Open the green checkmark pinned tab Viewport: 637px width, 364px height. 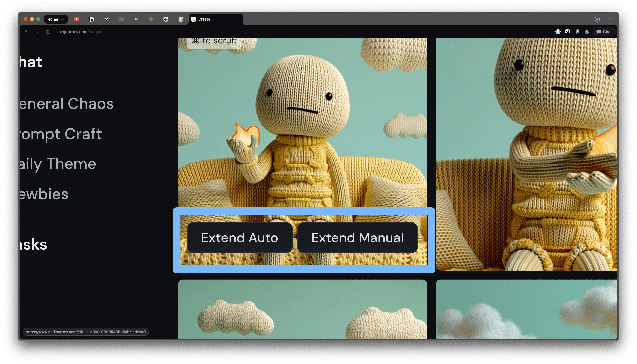[x=151, y=19]
